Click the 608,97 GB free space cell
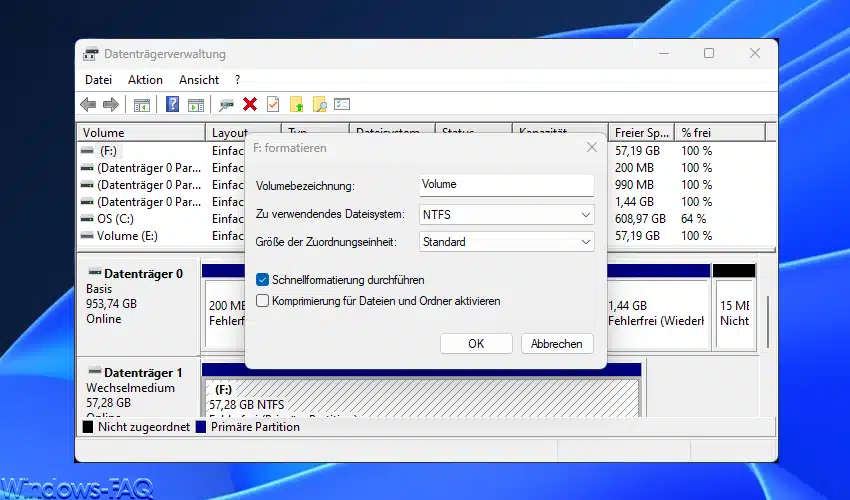Screen dimensions: 850x500 (x=640, y=219)
